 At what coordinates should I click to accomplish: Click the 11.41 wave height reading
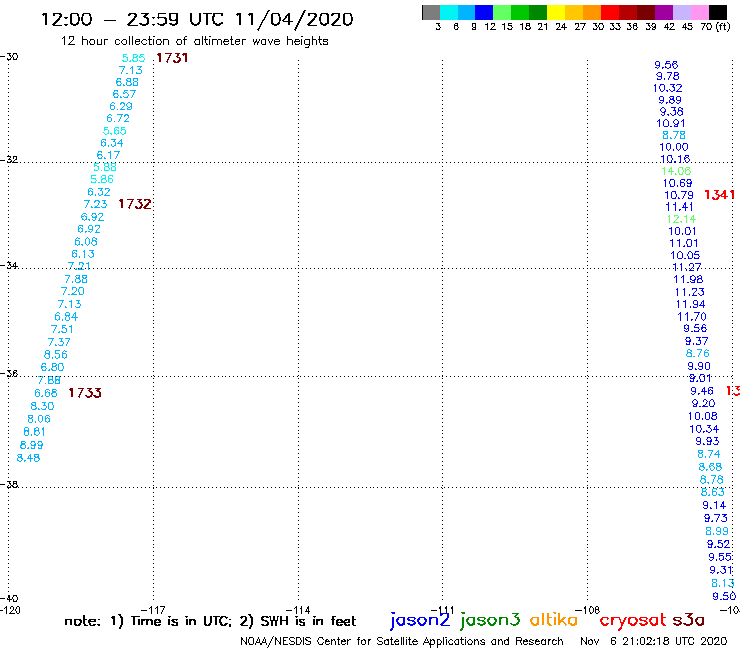679,207
